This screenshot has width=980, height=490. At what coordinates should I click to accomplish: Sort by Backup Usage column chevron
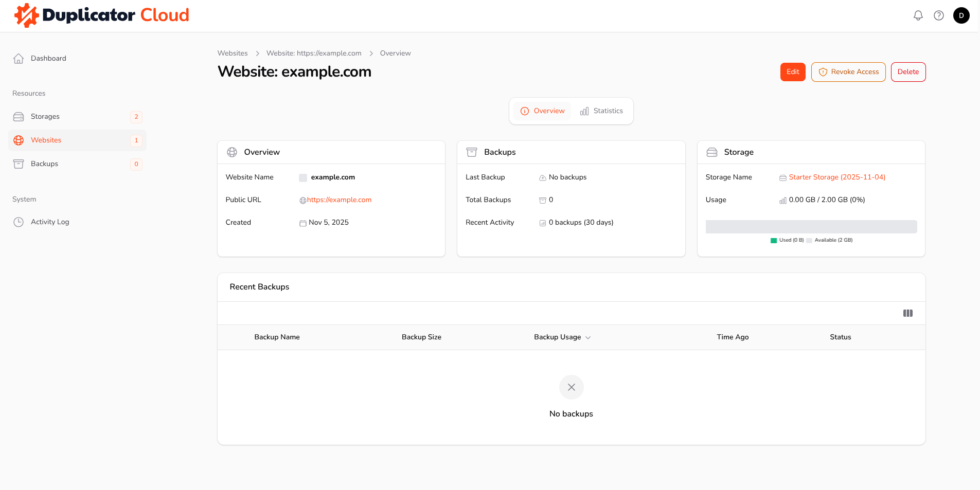click(x=588, y=338)
